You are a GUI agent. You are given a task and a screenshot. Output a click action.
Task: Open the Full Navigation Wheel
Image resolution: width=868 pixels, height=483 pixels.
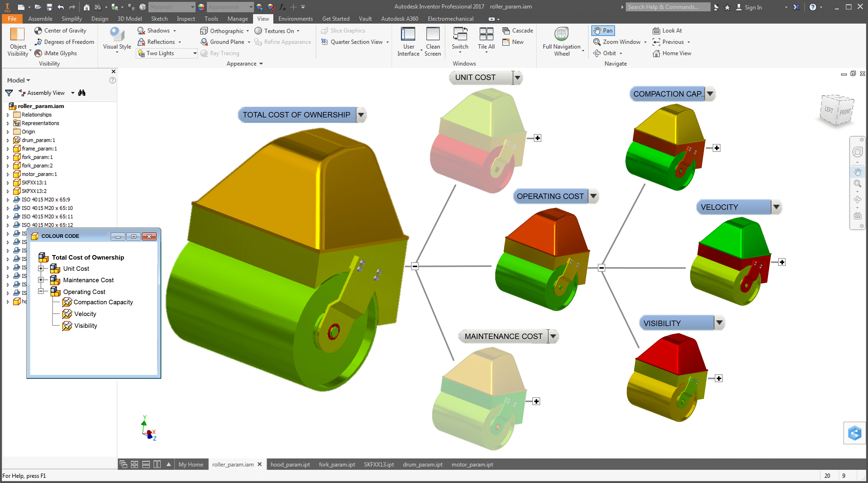[561, 34]
